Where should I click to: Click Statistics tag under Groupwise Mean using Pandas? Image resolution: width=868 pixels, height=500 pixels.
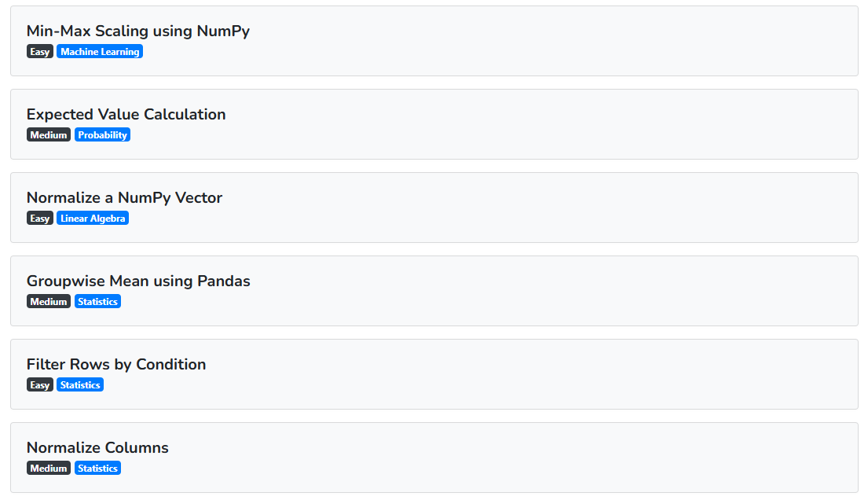(97, 302)
